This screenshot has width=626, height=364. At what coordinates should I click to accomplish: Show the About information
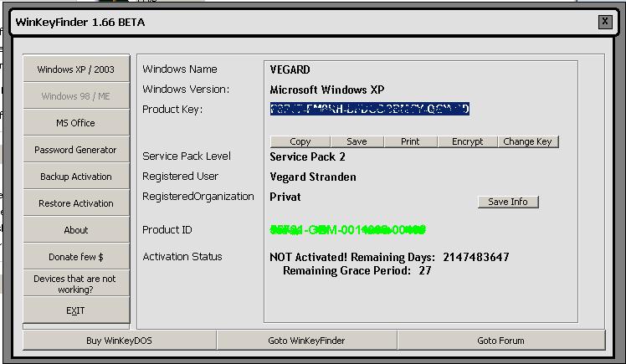(76, 229)
